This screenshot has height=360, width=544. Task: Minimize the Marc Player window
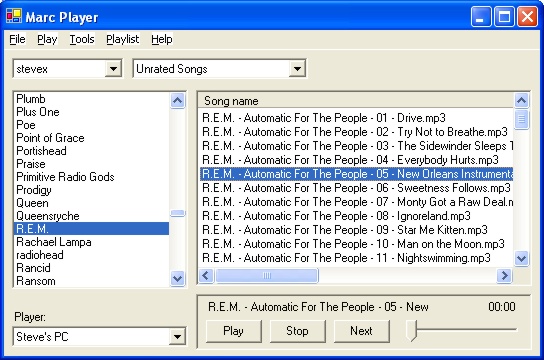point(481,16)
